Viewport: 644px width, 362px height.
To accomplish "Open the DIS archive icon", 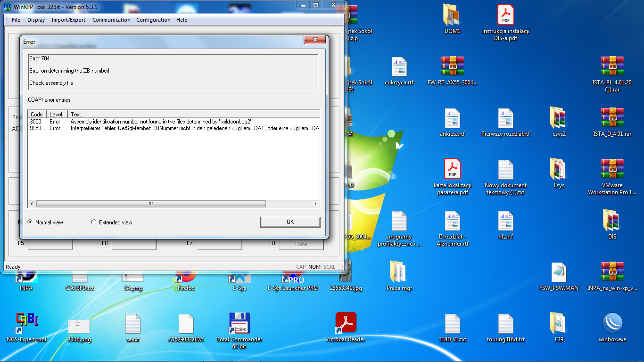I will pos(612,221).
